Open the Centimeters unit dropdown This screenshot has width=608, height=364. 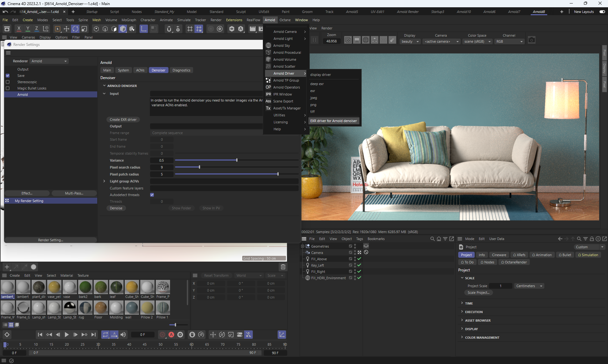529,286
